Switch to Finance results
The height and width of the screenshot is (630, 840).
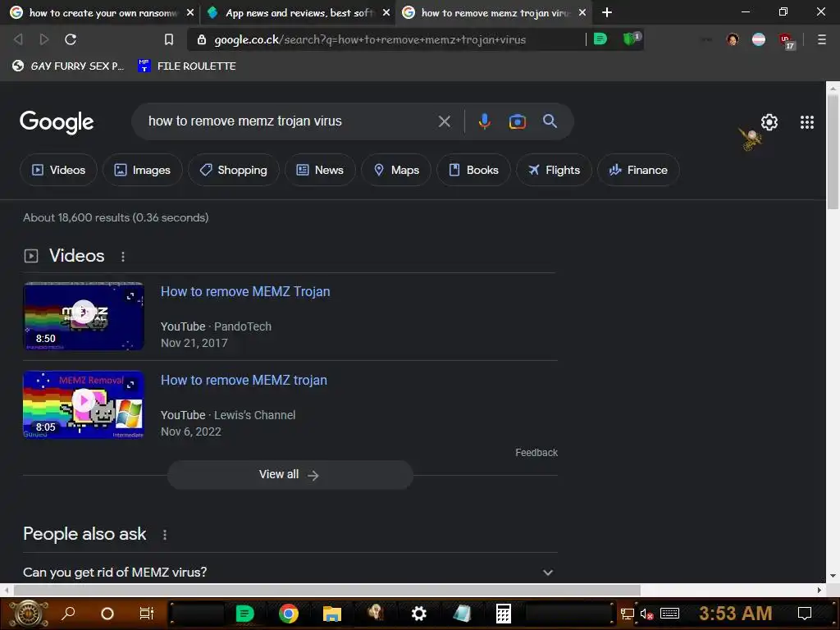(638, 170)
